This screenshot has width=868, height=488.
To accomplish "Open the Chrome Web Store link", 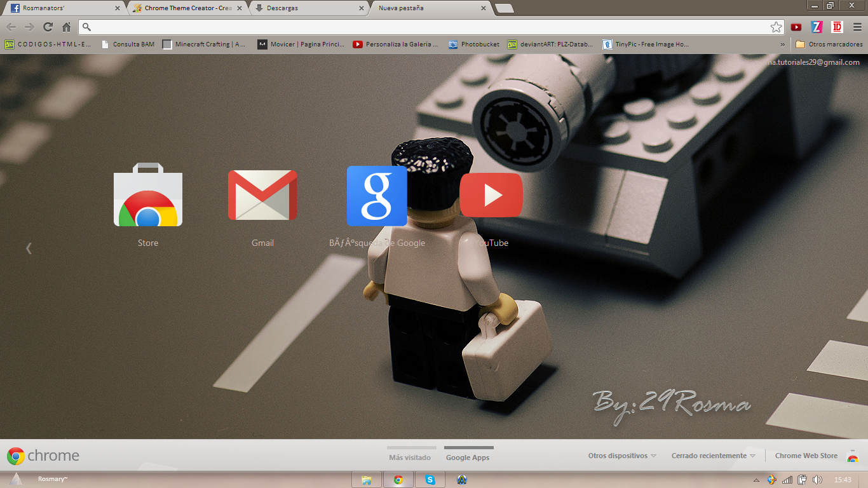I will (x=806, y=456).
